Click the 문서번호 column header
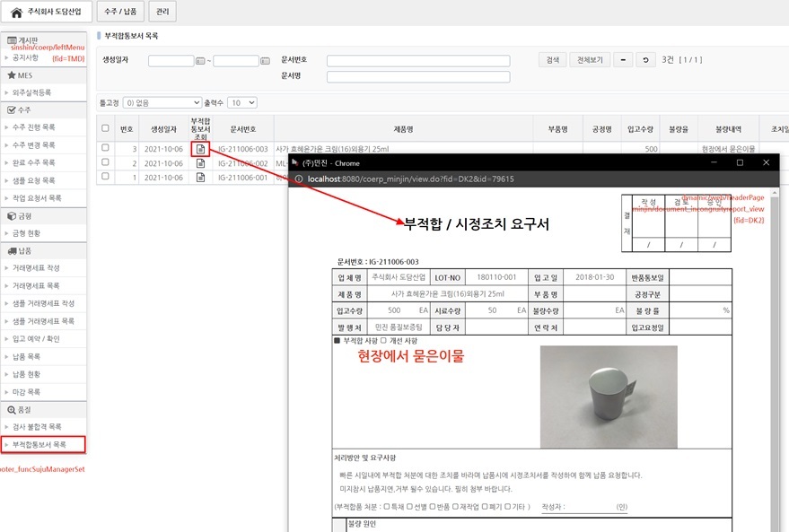 coord(243,129)
